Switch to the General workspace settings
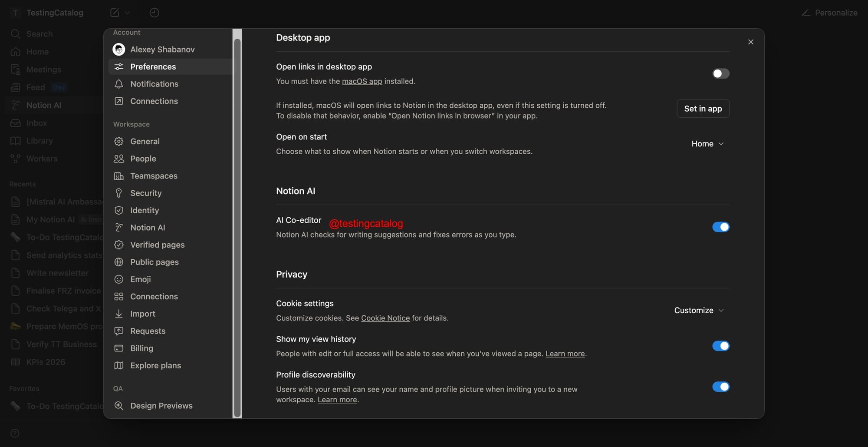Screen dimensions: 868x447 coord(145,141)
